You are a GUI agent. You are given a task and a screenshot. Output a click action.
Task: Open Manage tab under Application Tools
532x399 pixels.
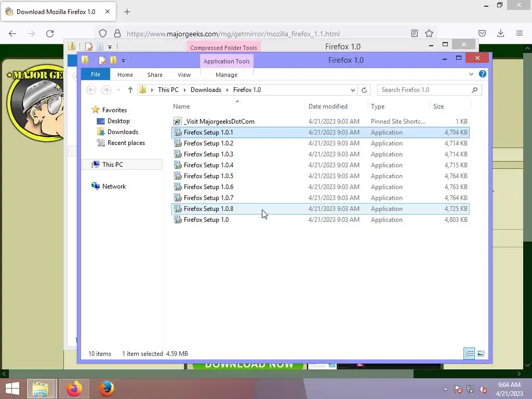point(227,75)
